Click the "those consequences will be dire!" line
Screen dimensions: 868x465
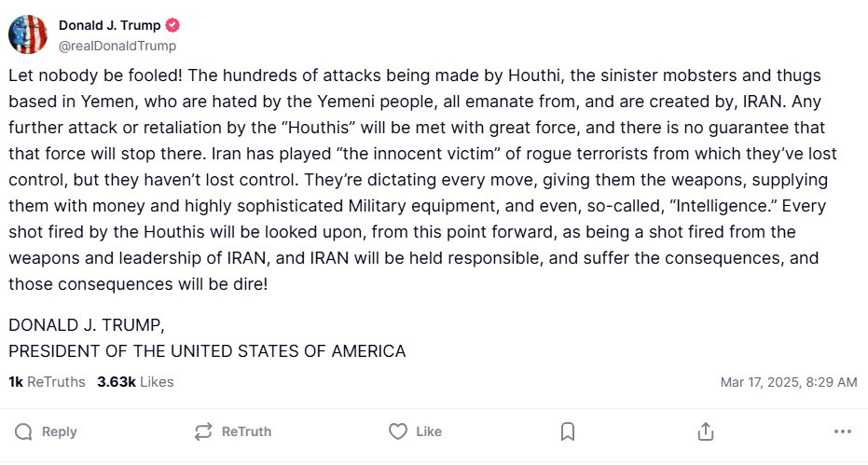point(138,284)
